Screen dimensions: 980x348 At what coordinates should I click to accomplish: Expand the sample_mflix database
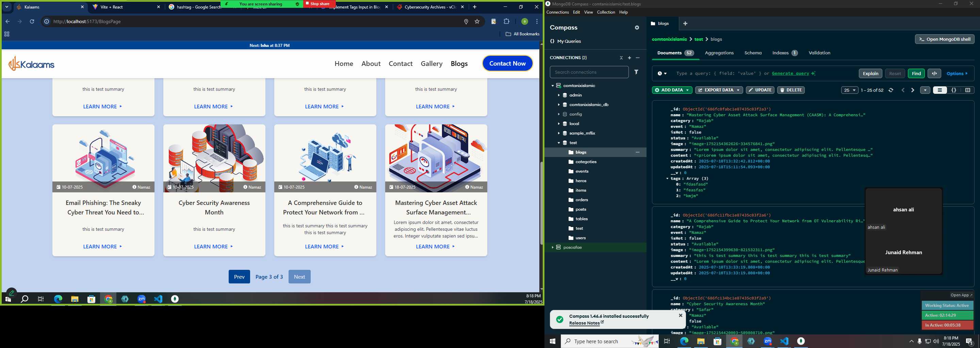point(558,133)
